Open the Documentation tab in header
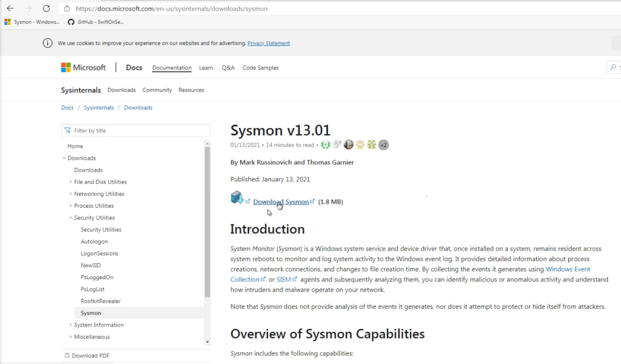This screenshot has width=621, height=364. tap(172, 68)
